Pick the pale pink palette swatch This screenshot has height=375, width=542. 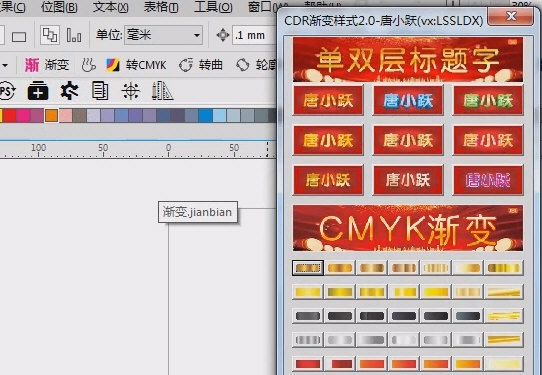[x=65, y=115]
